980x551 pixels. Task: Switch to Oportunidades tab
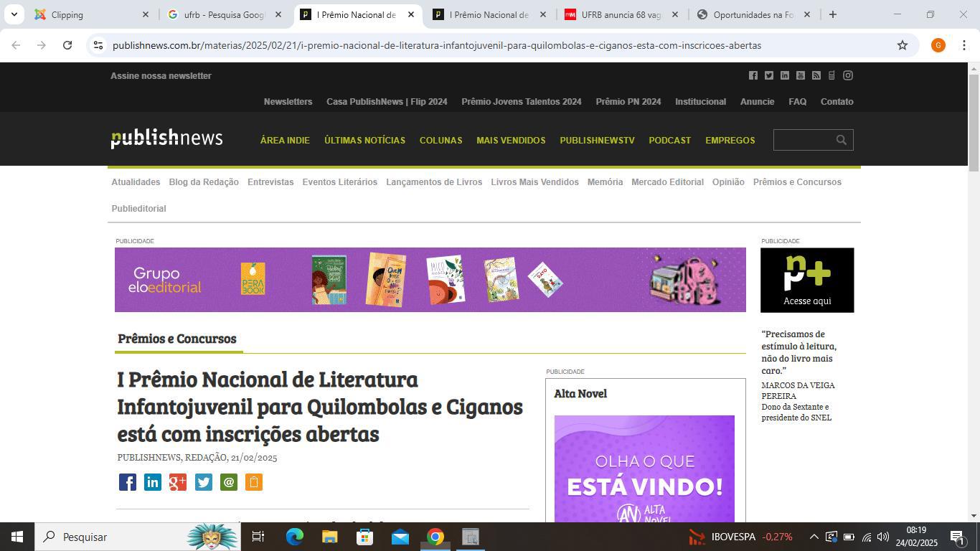coord(753,14)
